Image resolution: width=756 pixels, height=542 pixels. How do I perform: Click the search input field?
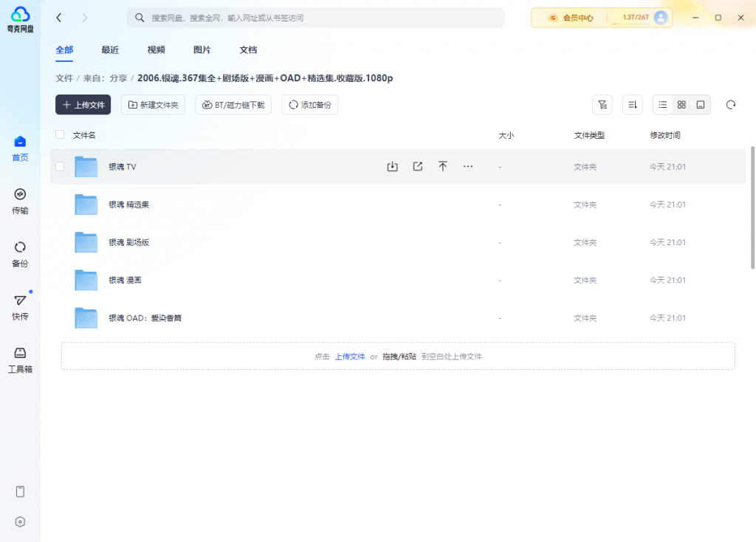pyautogui.click(x=315, y=18)
